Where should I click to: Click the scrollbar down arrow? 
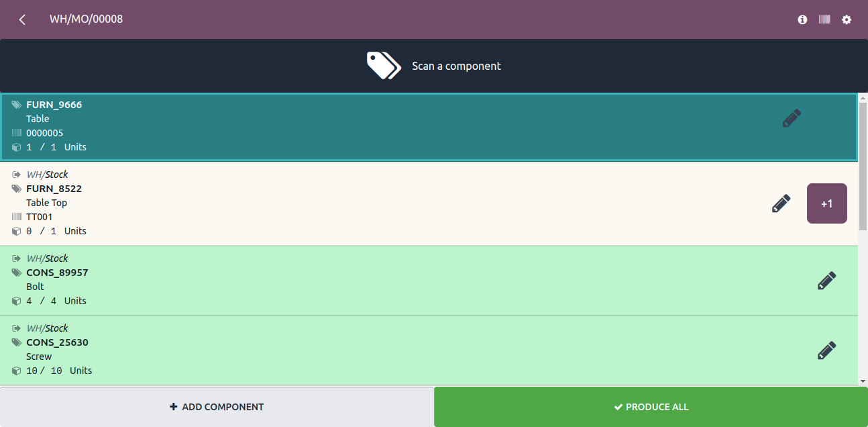click(x=863, y=381)
